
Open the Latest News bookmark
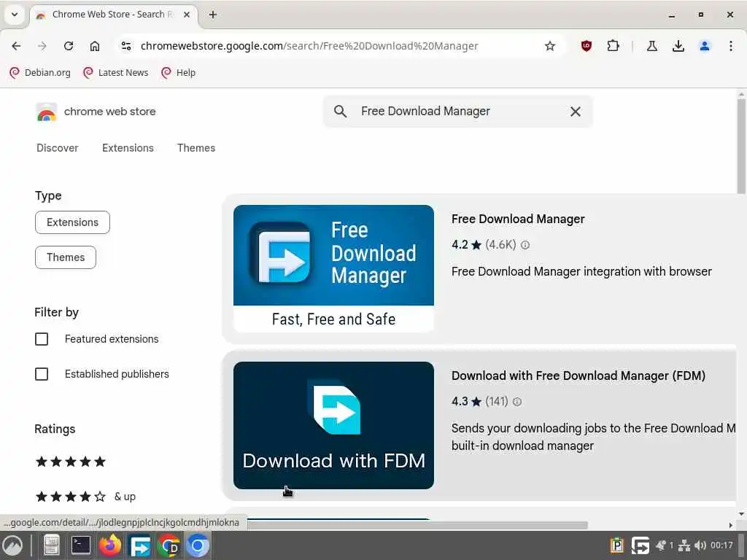pos(116,72)
